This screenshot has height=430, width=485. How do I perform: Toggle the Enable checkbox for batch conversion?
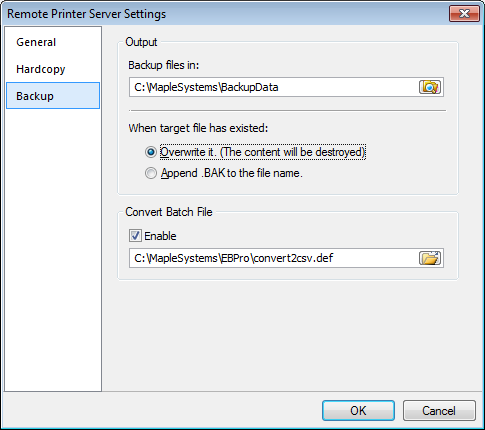[135, 236]
